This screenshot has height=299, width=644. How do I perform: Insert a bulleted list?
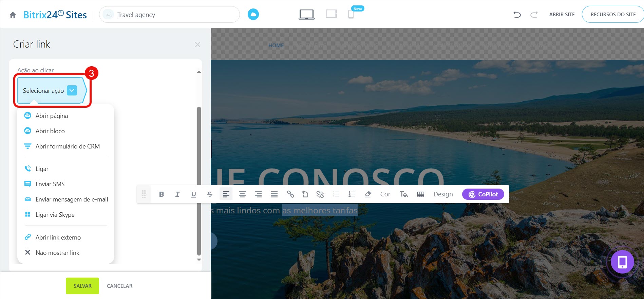(x=336, y=194)
